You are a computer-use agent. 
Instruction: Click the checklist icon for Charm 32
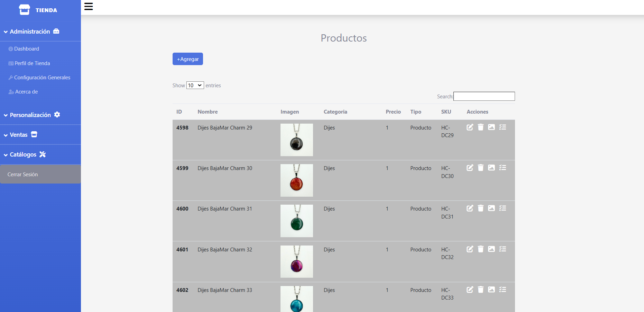tap(503, 249)
